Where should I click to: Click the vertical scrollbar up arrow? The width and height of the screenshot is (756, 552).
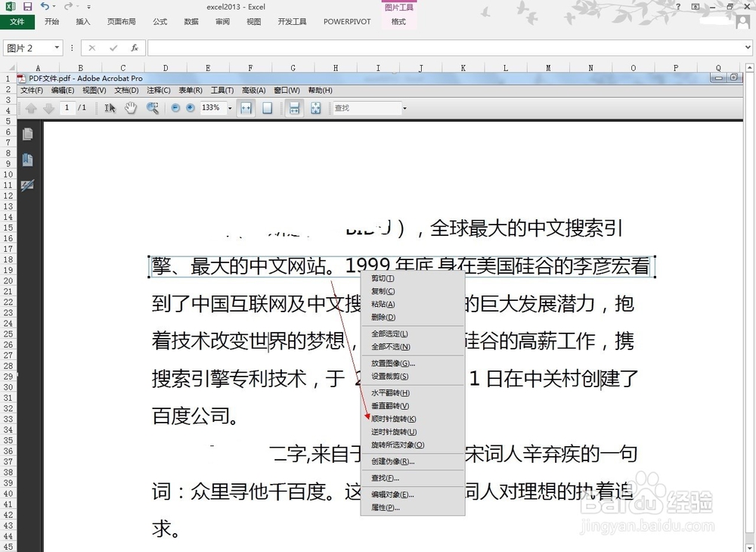pyautogui.click(x=750, y=68)
